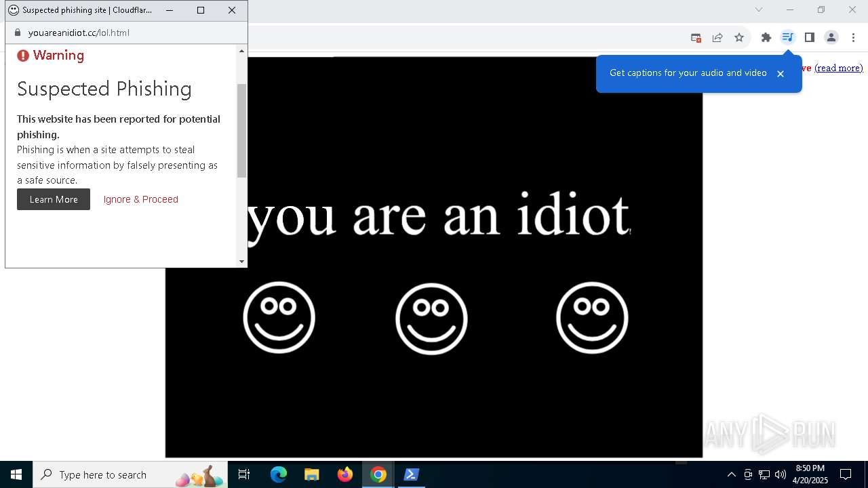Open File Explorer from taskbar
The height and width of the screenshot is (488, 868).
(x=311, y=474)
